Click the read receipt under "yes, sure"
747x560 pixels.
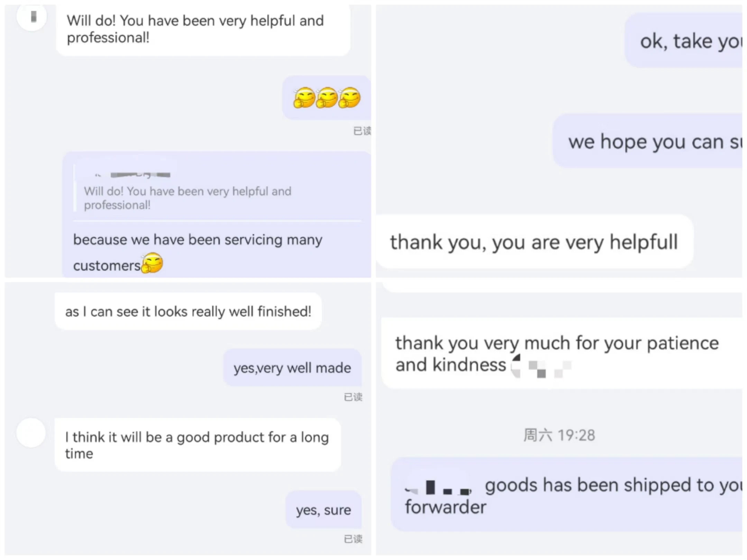353,539
